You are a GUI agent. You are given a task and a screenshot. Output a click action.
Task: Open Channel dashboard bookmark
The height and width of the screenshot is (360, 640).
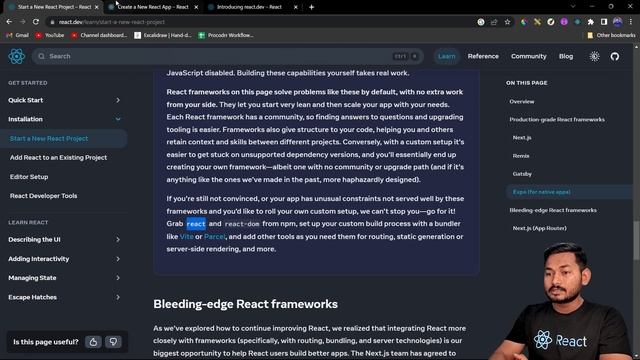click(x=99, y=35)
